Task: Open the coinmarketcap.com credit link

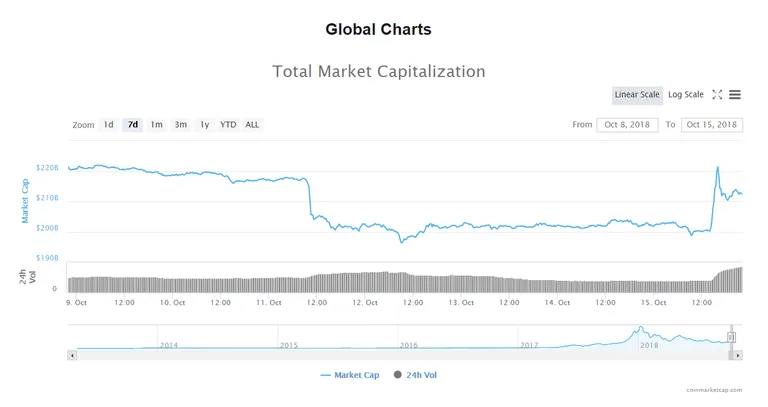Action: [x=714, y=390]
